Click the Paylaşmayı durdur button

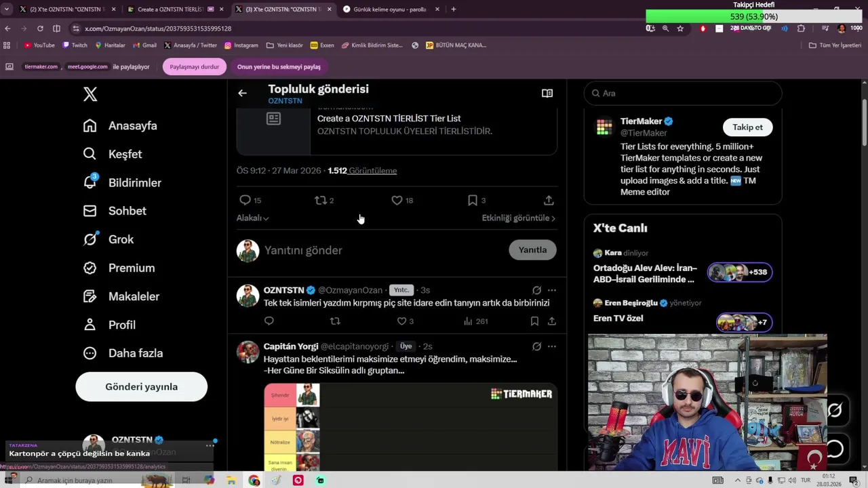tap(194, 66)
